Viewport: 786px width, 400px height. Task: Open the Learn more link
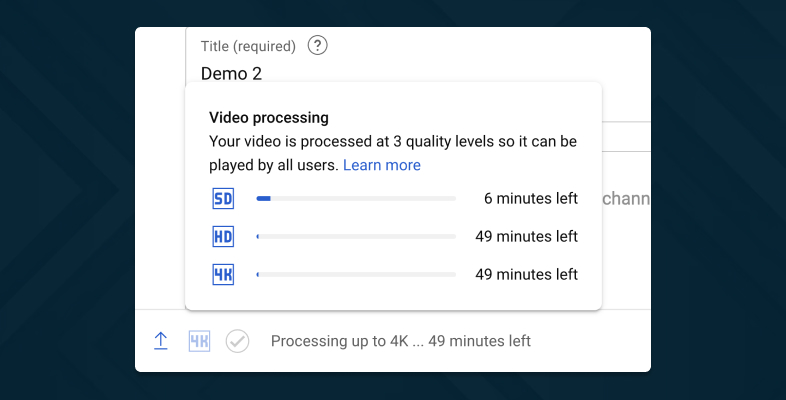[x=381, y=165]
